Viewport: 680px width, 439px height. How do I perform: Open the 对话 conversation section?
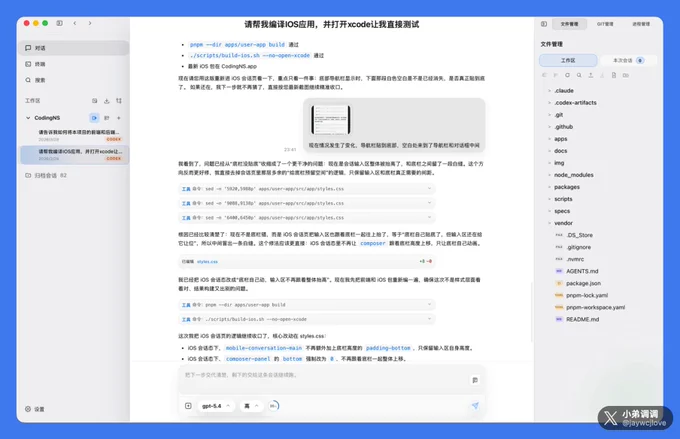click(75, 48)
